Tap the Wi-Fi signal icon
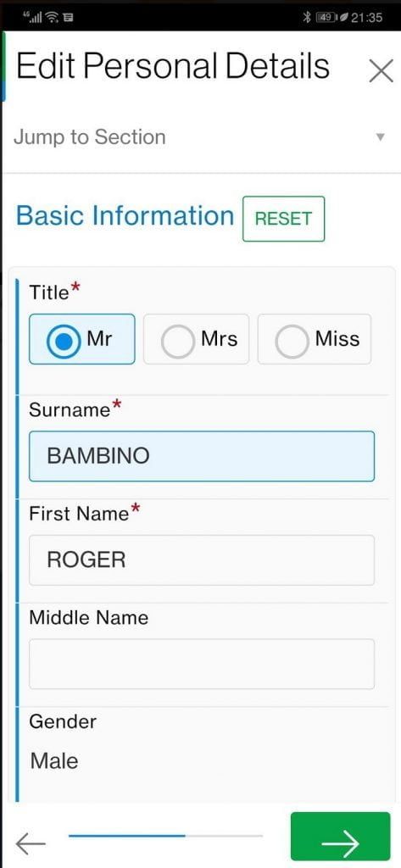The height and width of the screenshot is (868, 401). coord(53,18)
